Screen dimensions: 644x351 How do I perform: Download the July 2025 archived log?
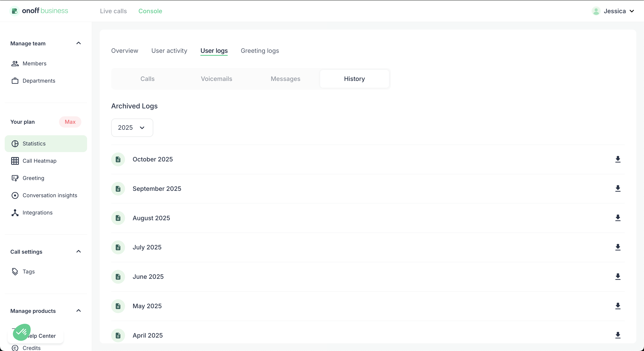click(x=618, y=247)
